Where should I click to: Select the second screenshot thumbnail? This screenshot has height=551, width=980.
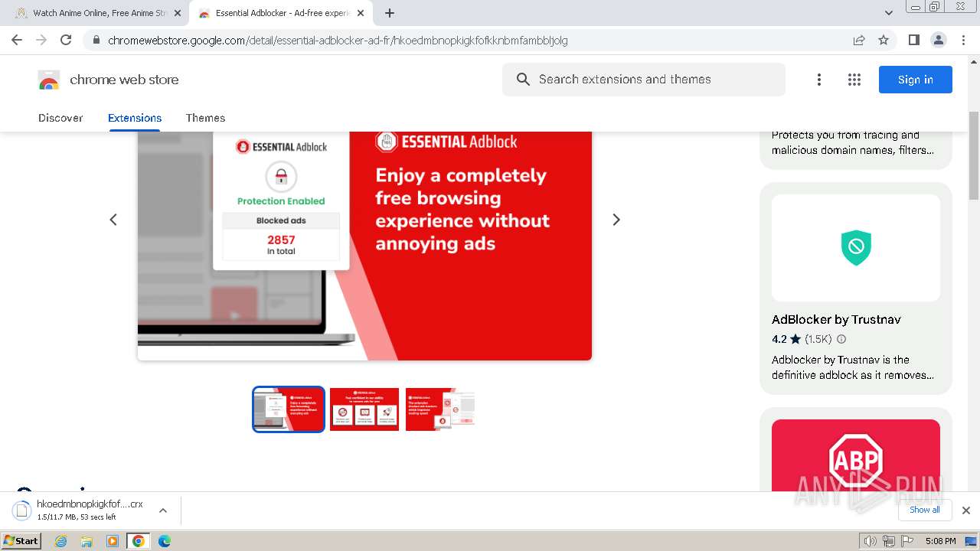pyautogui.click(x=364, y=409)
